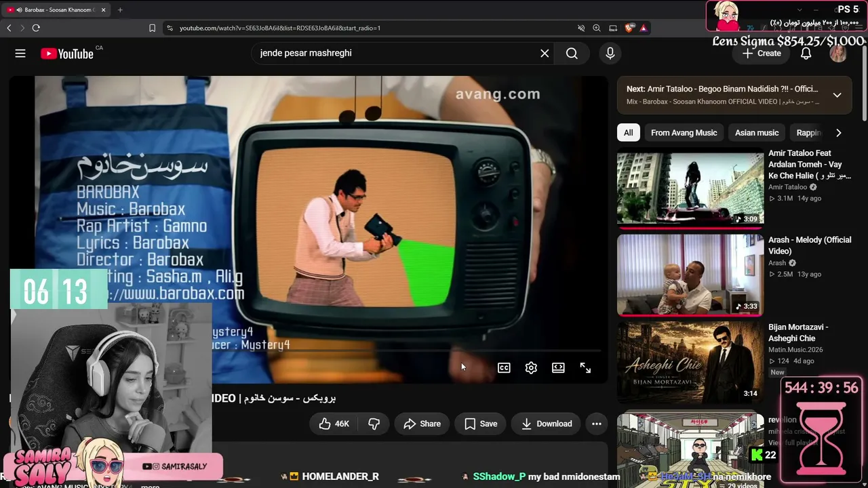Image resolution: width=868 pixels, height=488 pixels.
Task: Close the Barobax - Soosan Khanoom tab
Action: tap(104, 10)
